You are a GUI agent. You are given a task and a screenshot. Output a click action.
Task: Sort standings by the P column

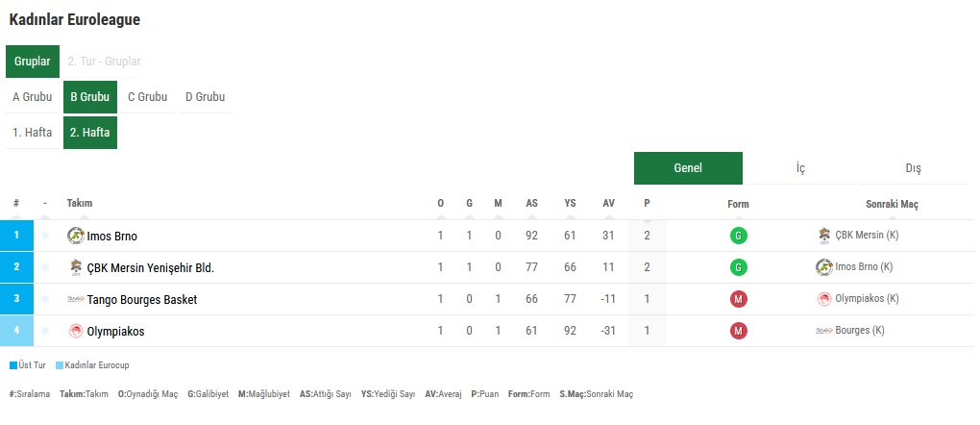(647, 204)
